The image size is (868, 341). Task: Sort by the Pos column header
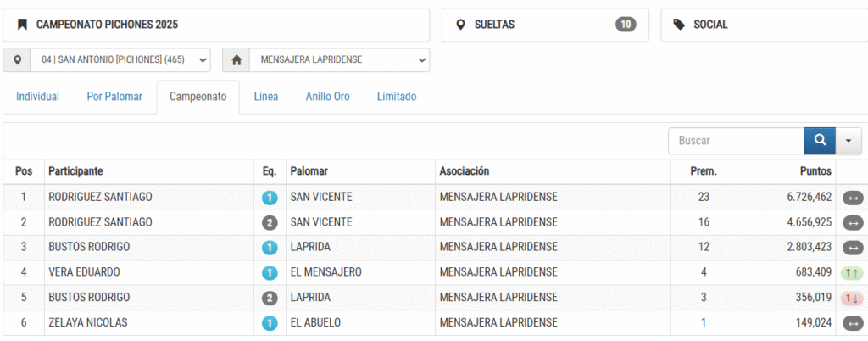pos(24,171)
